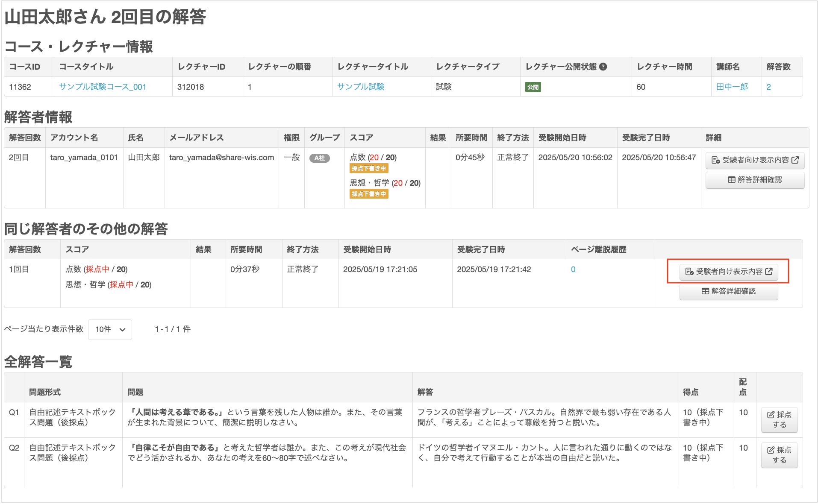The height and width of the screenshot is (504, 818).
Task: Click finish time 2025/05/19 17:21:42
Action: pos(494,270)
